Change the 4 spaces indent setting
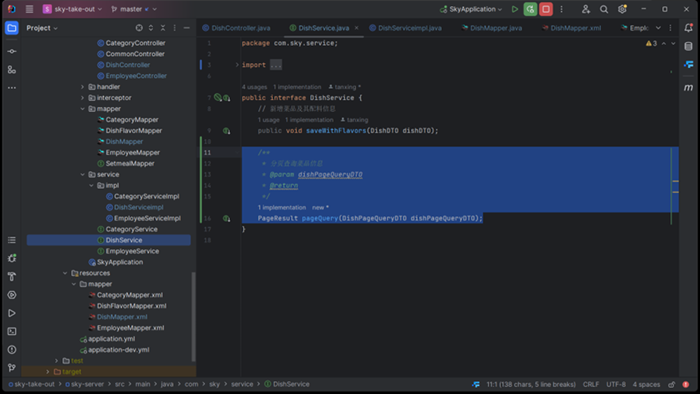 (646, 385)
